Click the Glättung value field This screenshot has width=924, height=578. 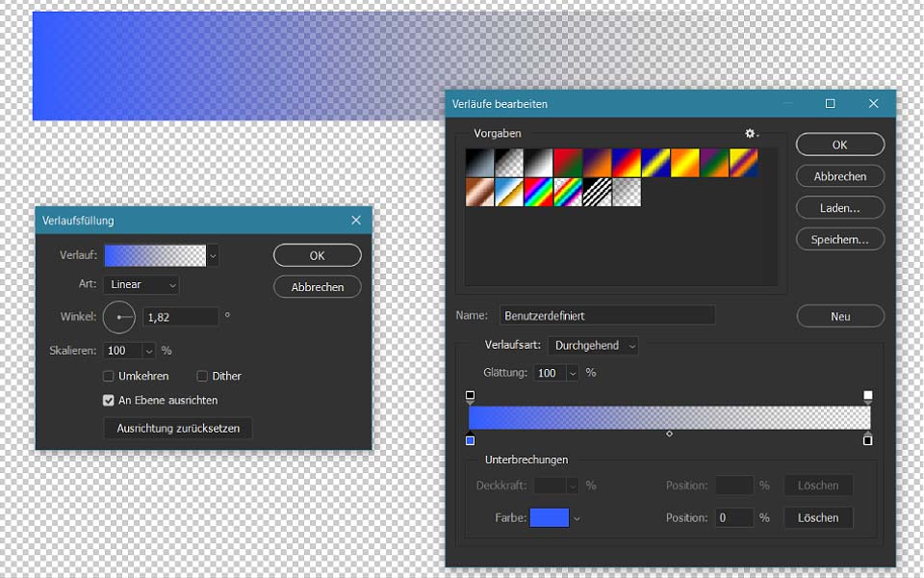(x=550, y=373)
